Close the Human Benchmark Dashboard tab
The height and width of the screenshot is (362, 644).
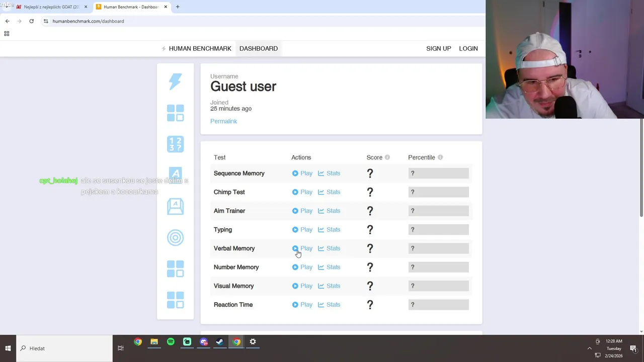point(166,7)
